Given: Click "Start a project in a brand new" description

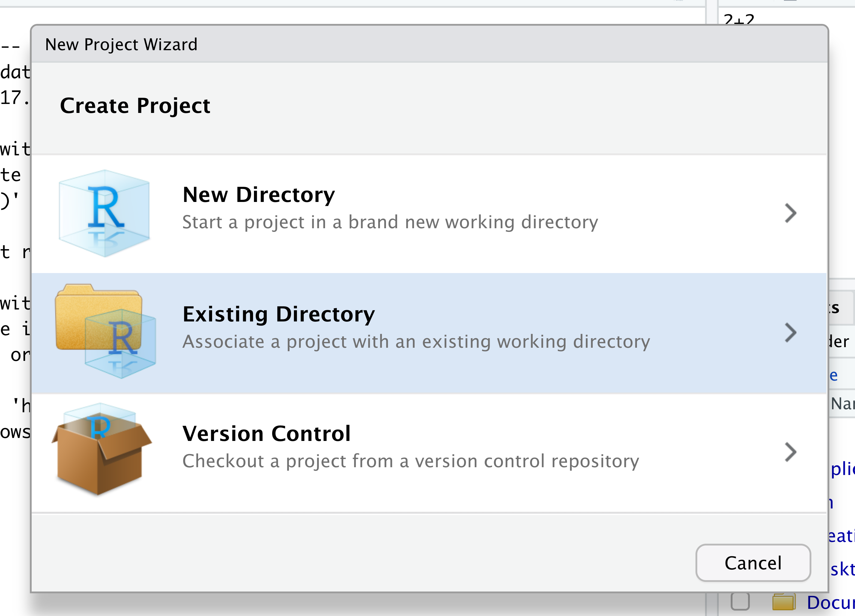Looking at the screenshot, I should [x=390, y=222].
